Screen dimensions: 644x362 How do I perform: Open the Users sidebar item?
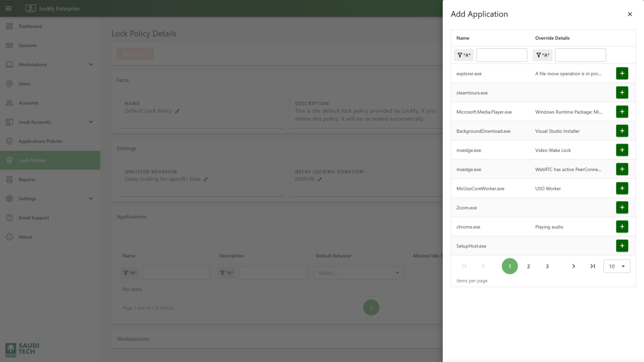click(x=50, y=84)
